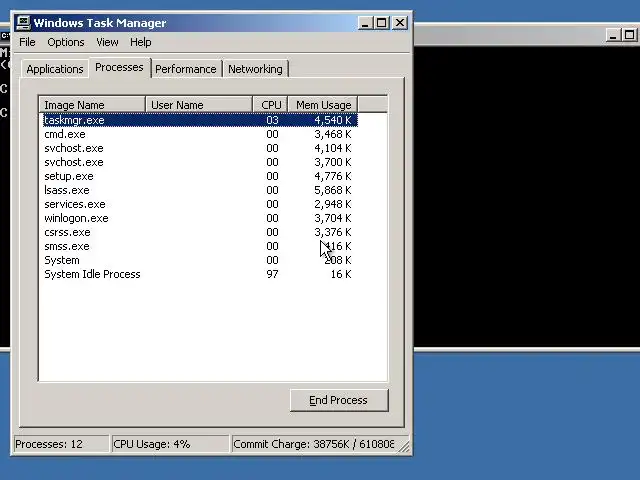
Task: Open the Help menu
Action: [x=141, y=42]
